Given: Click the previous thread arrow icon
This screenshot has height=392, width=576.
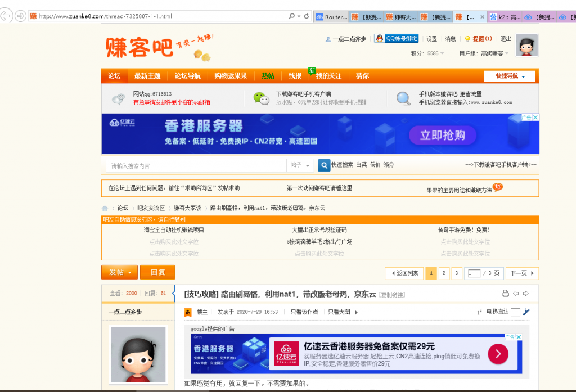Looking at the screenshot, I should coord(516,293).
